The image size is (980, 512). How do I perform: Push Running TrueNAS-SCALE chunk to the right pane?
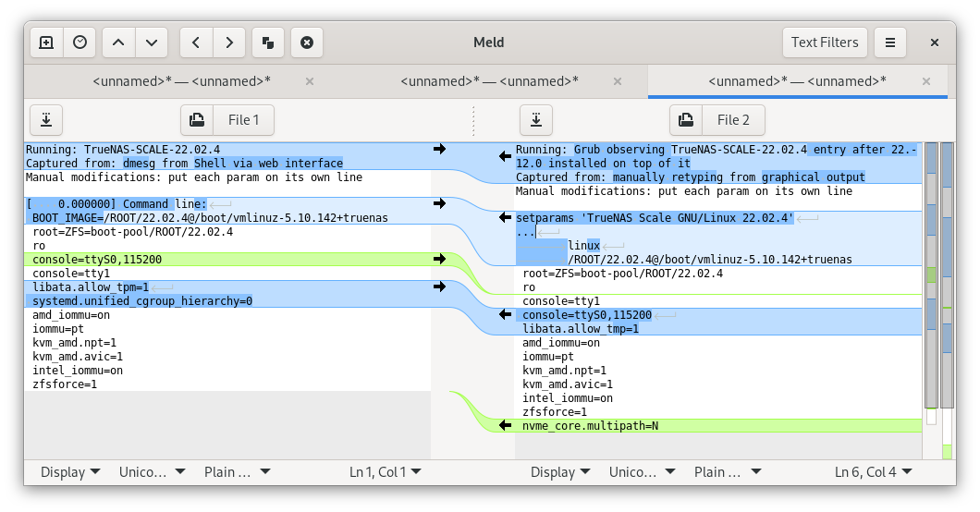pyautogui.click(x=439, y=149)
